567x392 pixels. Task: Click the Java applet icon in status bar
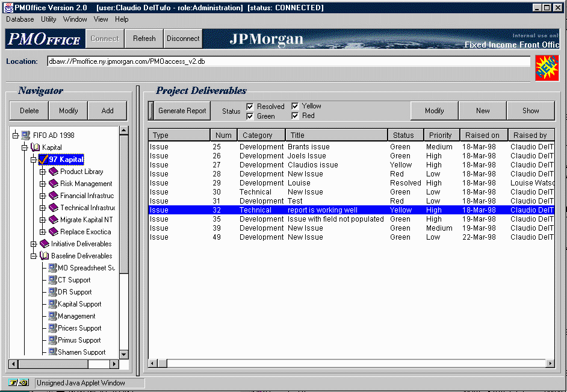pos(19,382)
